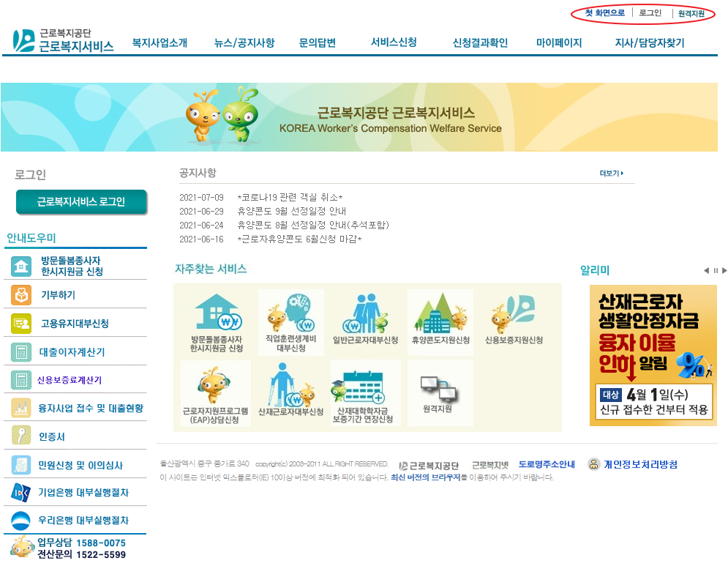Open the 복지사업소개 menu

[160, 42]
